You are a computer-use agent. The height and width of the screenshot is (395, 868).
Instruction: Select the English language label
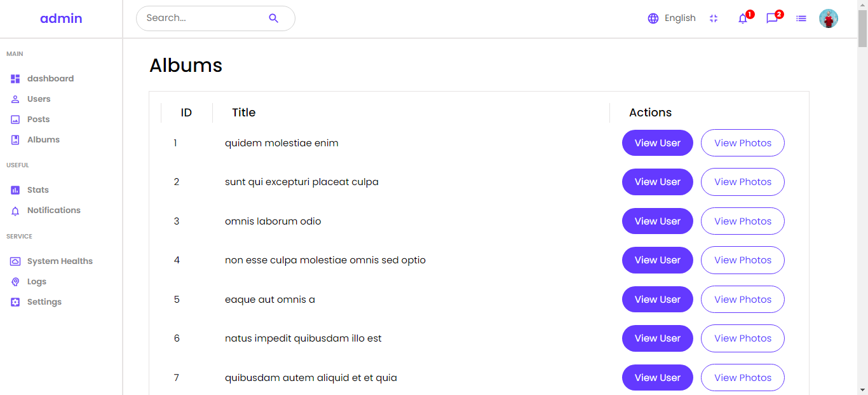click(x=680, y=18)
